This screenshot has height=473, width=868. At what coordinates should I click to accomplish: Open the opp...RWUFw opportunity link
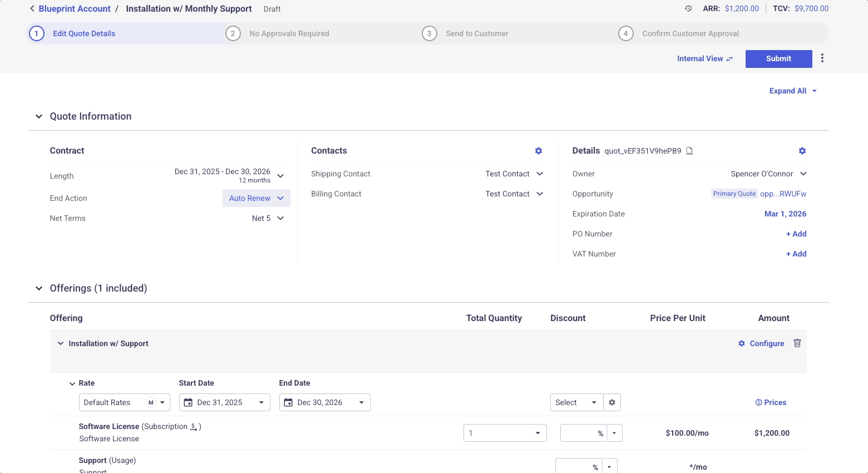(783, 194)
